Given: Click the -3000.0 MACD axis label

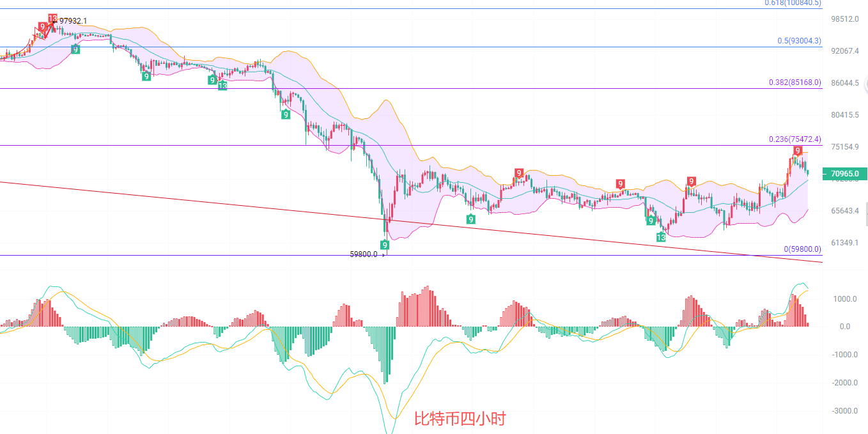Looking at the screenshot, I should pos(844,411).
